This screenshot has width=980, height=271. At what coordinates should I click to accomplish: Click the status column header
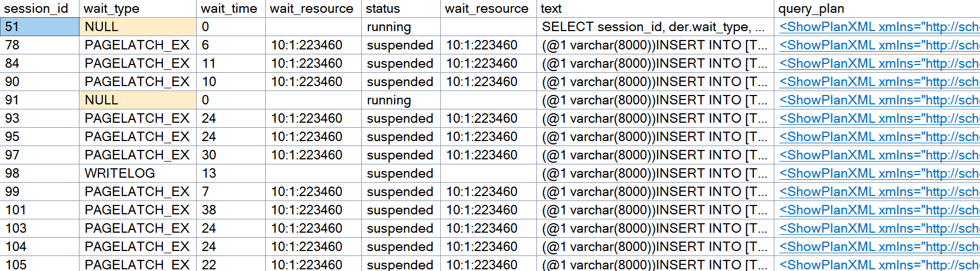pos(383,8)
